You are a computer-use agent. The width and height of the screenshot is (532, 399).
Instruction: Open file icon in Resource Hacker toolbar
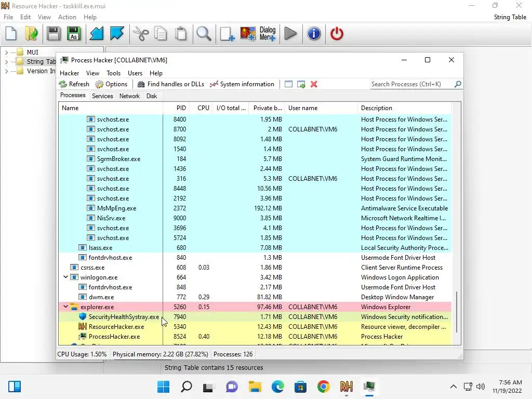(x=32, y=34)
